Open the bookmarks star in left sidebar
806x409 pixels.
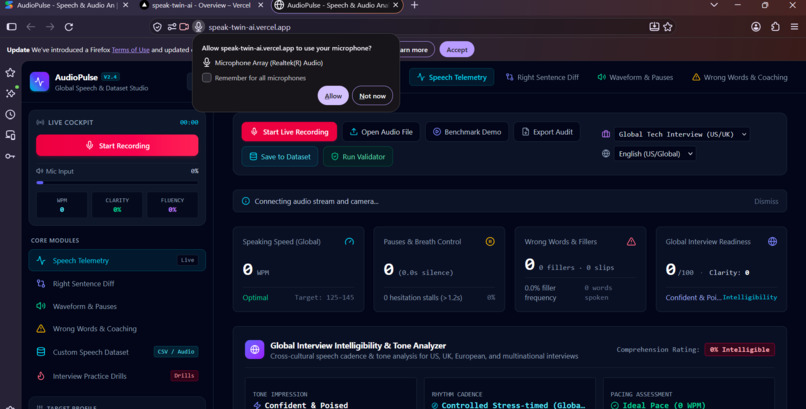10,72
